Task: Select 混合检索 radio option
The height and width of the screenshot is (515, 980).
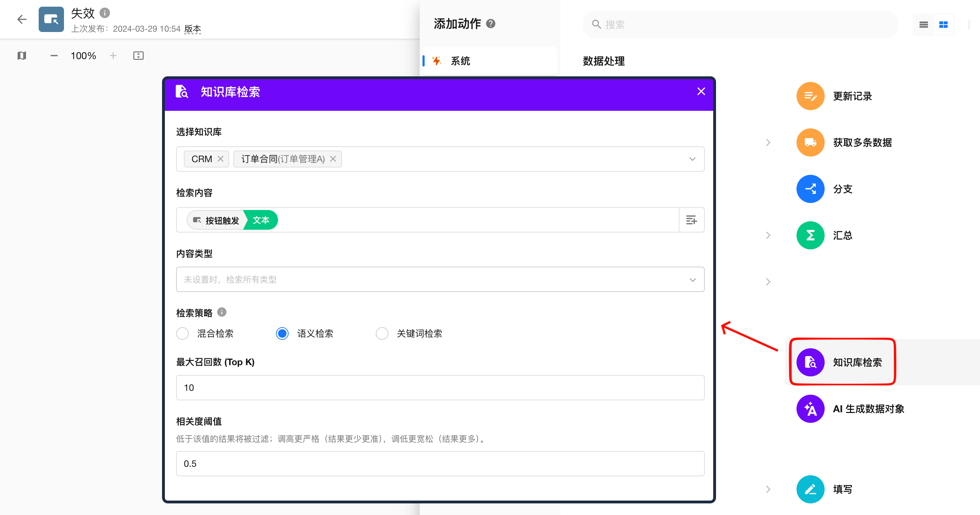Action: click(x=183, y=333)
